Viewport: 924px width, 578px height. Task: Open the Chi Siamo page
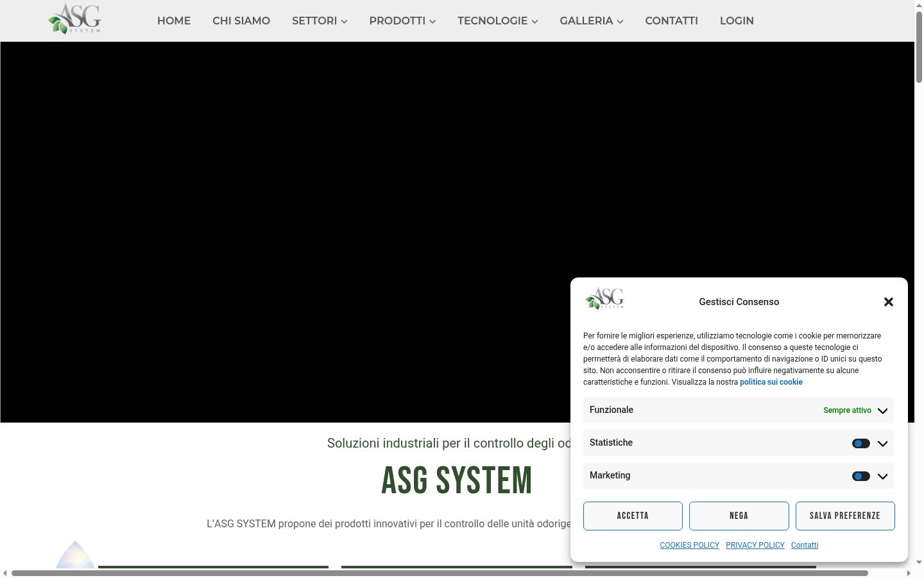coord(241,21)
